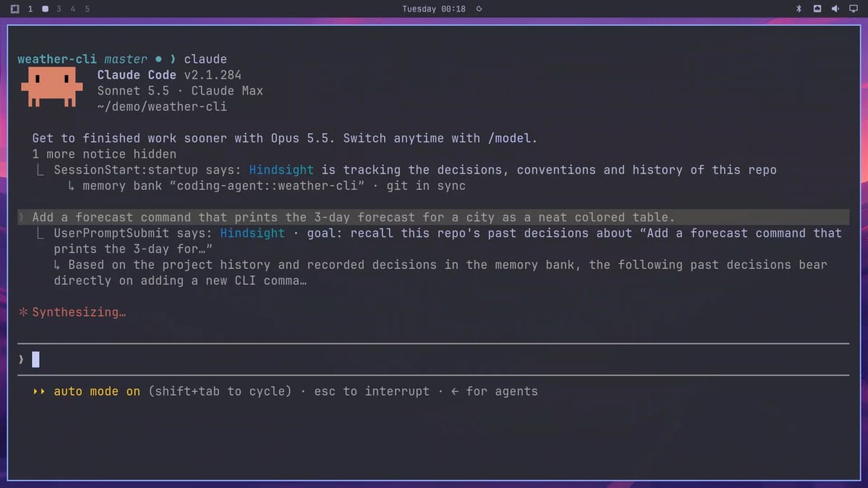Viewport: 868px width, 488px height.
Task: Open the display monitor tray icon
Action: coord(852,9)
